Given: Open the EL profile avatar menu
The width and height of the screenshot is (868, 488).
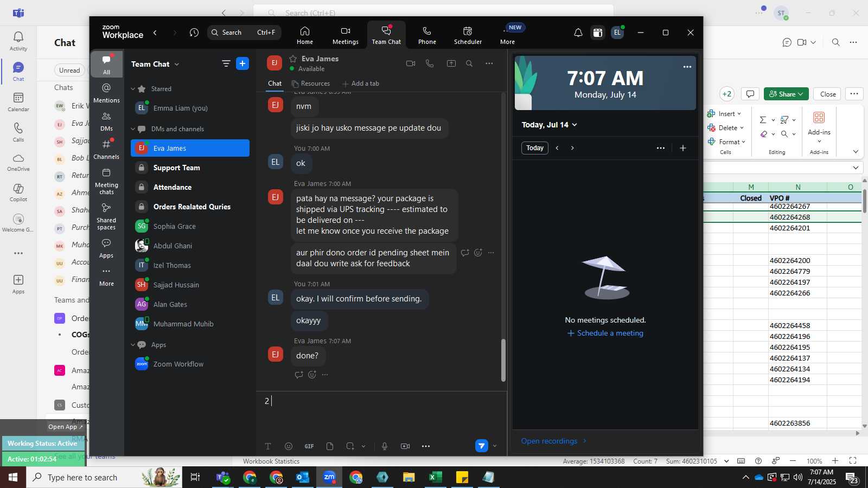Looking at the screenshot, I should (617, 33).
